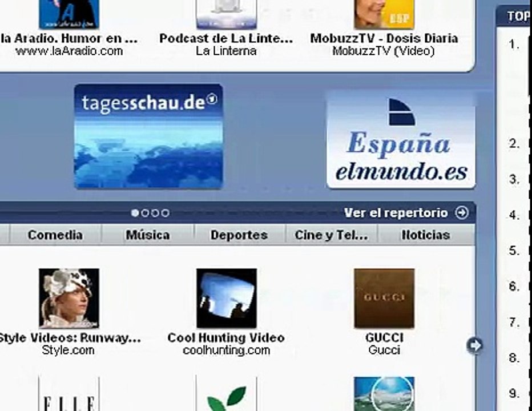Click the Ver el repertorio arrow icon
The image size is (532, 411).
coord(462,213)
